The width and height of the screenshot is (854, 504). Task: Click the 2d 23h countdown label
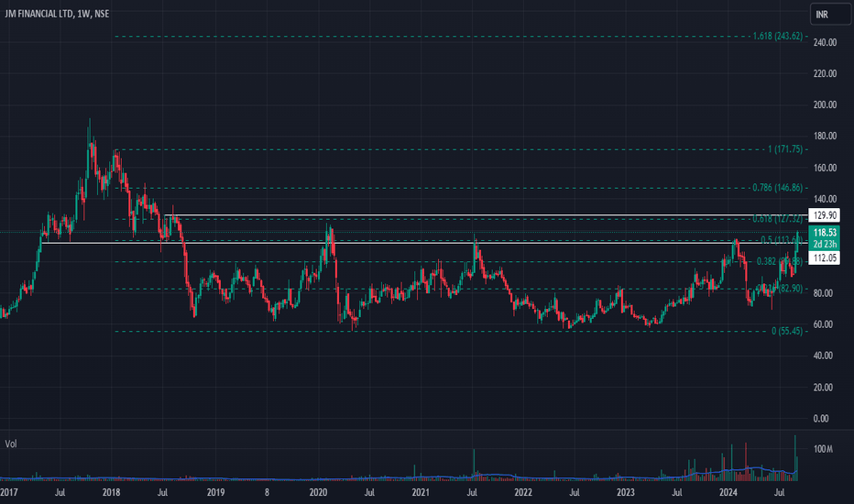coord(824,244)
